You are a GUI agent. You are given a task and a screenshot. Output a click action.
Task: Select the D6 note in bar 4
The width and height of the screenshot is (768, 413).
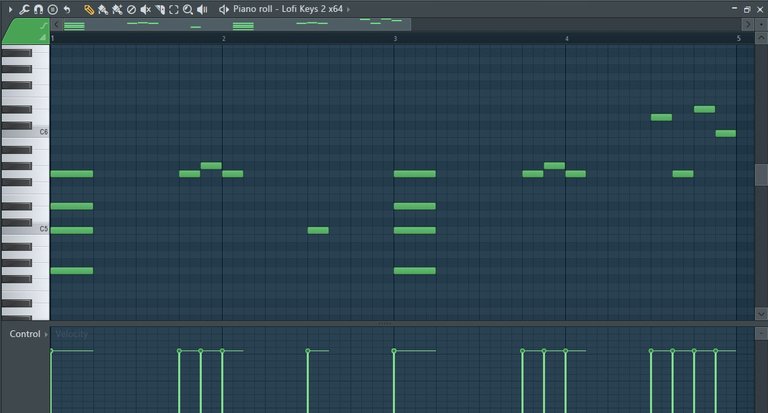(x=661, y=117)
